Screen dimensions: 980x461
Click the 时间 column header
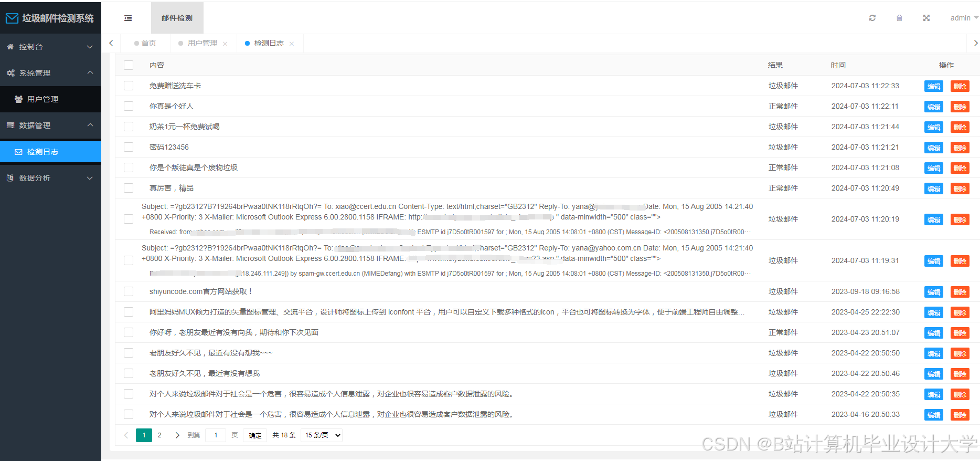(x=838, y=65)
